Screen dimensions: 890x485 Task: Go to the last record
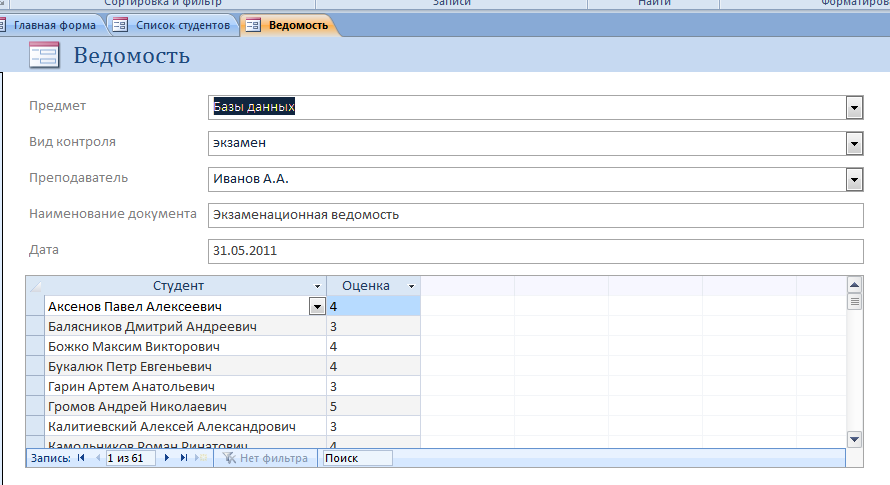[x=183, y=458]
